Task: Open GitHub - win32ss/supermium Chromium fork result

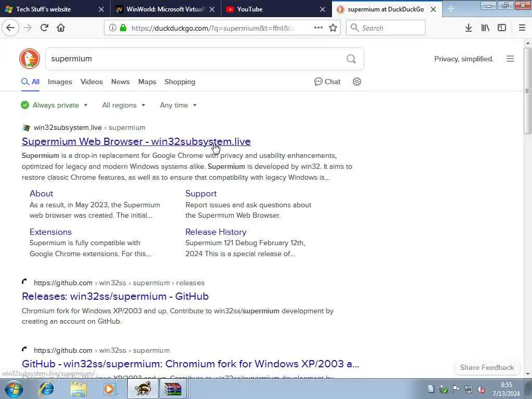Action: (x=190, y=364)
